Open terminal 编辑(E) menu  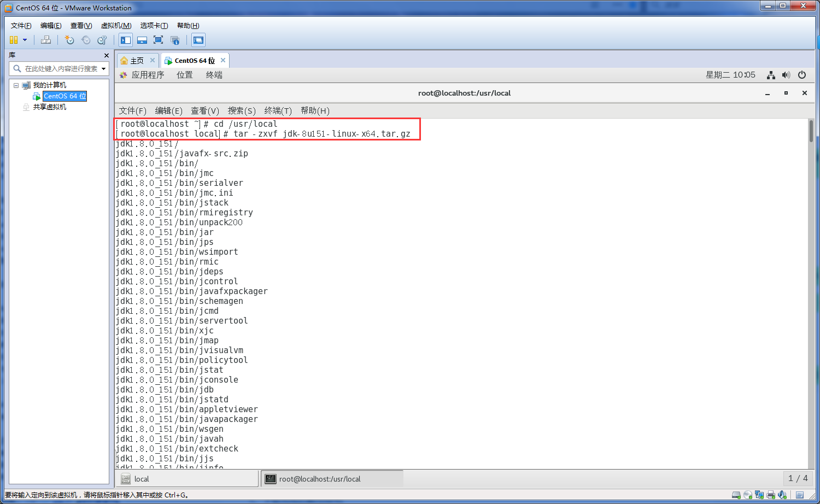[x=169, y=110]
